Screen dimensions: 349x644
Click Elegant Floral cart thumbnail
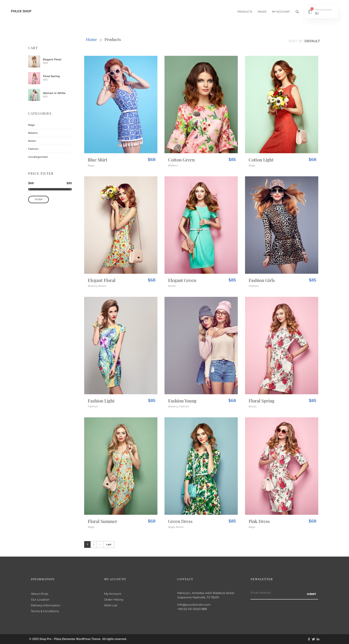34,61
